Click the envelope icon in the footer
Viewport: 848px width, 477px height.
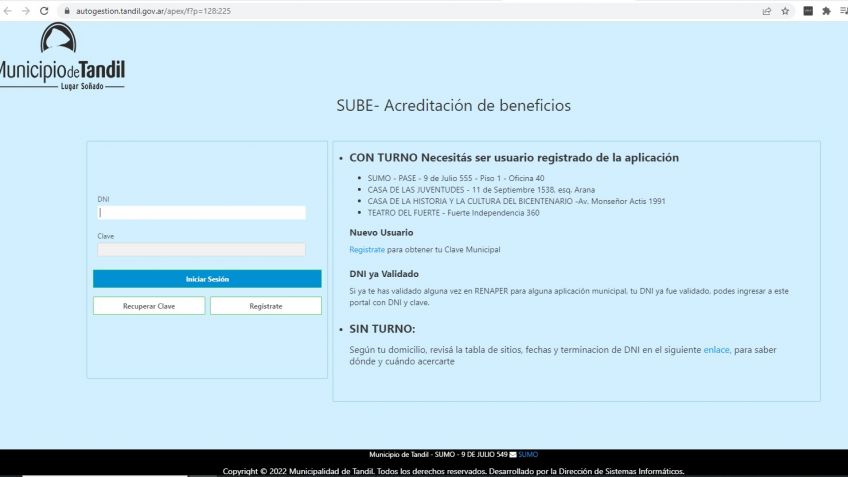click(x=513, y=455)
